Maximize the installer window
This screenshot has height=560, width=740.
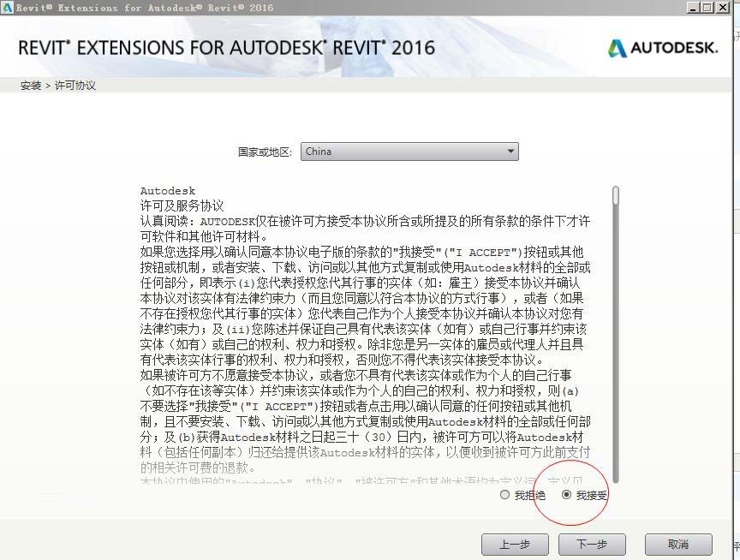click(x=707, y=8)
